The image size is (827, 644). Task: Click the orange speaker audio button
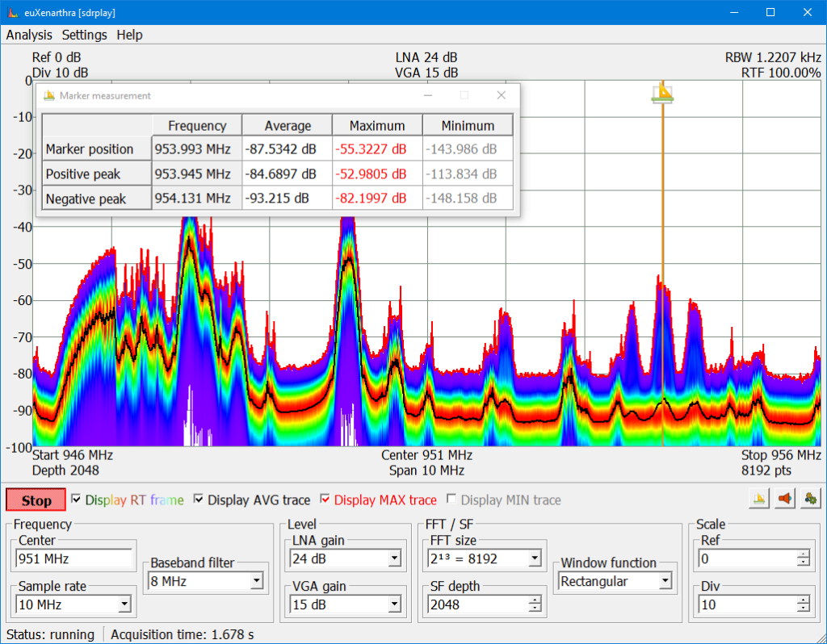[x=783, y=499]
